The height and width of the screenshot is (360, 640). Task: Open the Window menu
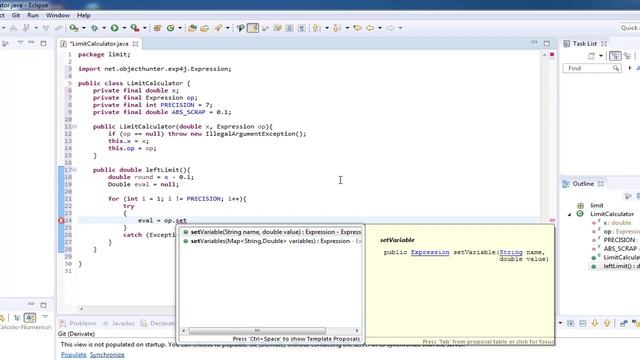pos(58,15)
